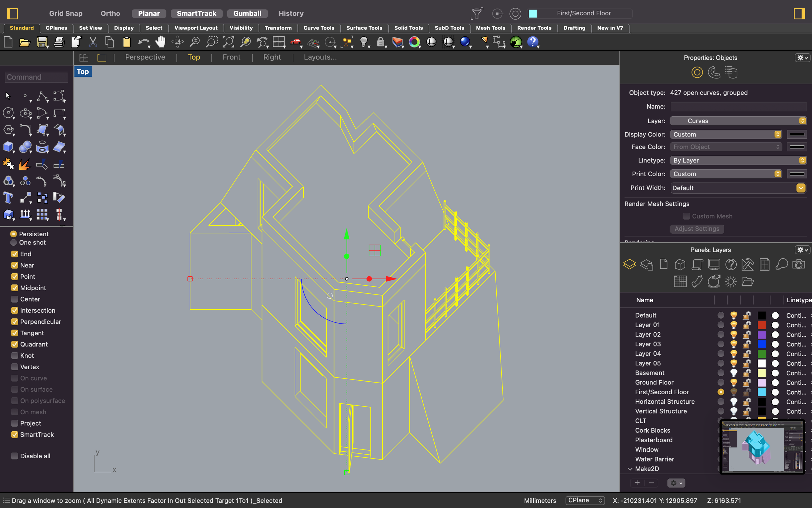Viewport: 812px width, 508px height.
Task: Toggle the Midpoint object snap checkbox
Action: tap(14, 288)
